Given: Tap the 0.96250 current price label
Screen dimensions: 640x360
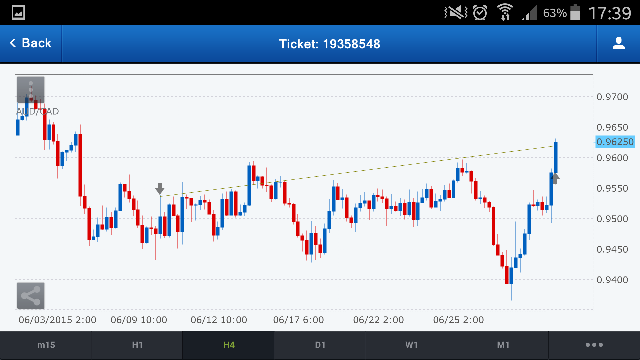Looking at the screenshot, I should tap(615, 142).
